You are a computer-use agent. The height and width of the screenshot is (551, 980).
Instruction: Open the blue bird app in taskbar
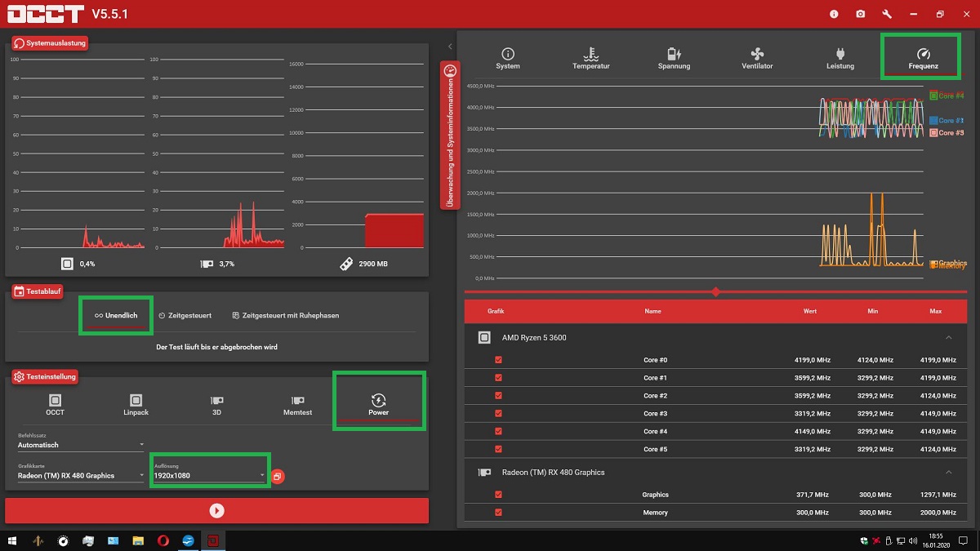[x=189, y=540]
